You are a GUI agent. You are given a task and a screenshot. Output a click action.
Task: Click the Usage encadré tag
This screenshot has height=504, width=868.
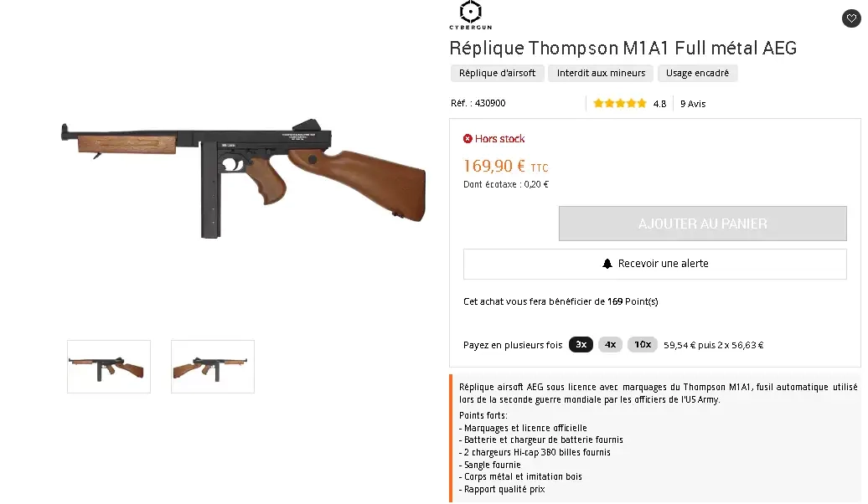tap(697, 73)
